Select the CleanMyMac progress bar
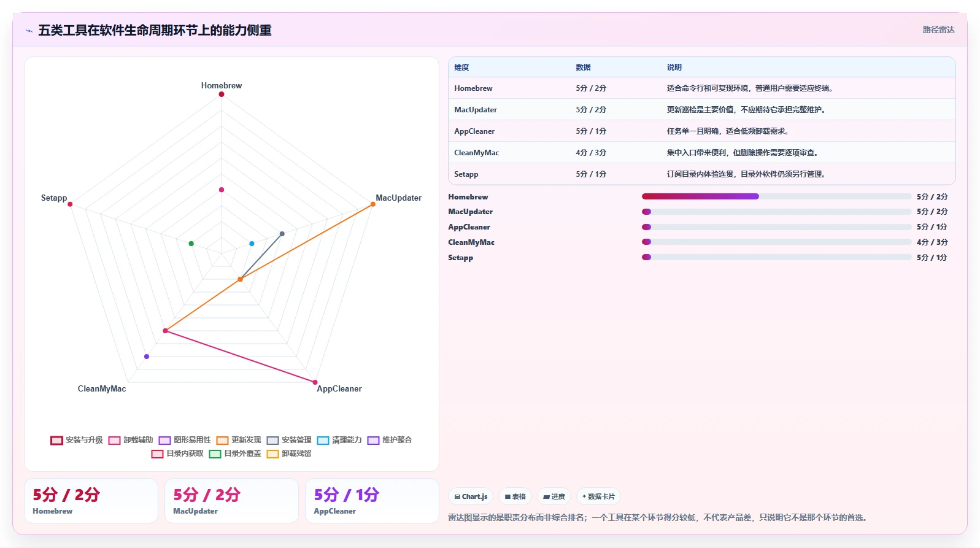980x548 pixels. (776, 242)
